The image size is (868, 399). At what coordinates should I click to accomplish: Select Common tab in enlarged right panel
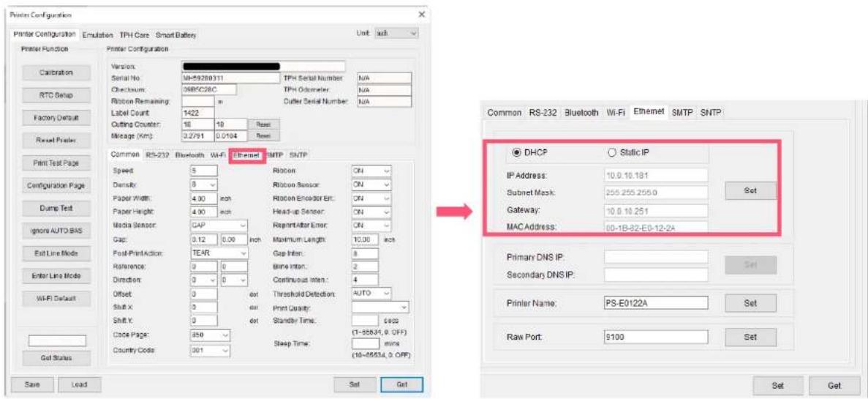click(505, 112)
